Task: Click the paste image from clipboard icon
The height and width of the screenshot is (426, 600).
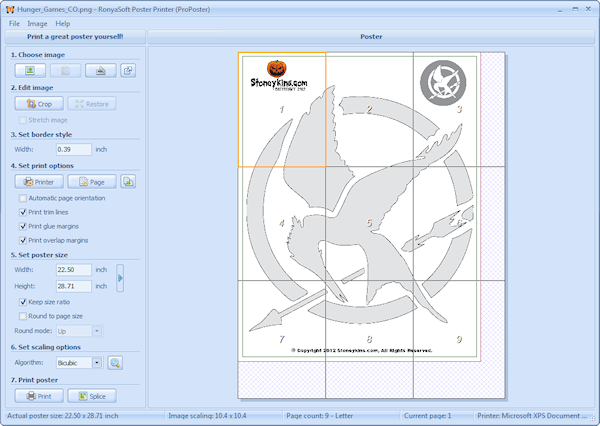Action: point(65,70)
